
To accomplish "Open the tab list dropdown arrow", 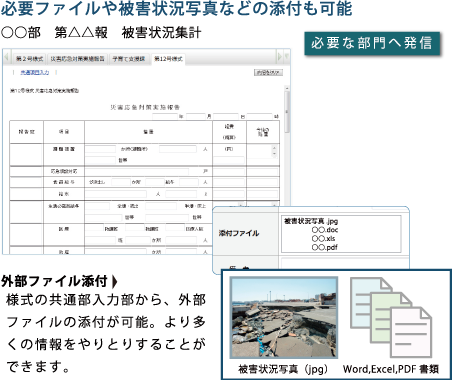I will pyautogui.click(x=286, y=57).
